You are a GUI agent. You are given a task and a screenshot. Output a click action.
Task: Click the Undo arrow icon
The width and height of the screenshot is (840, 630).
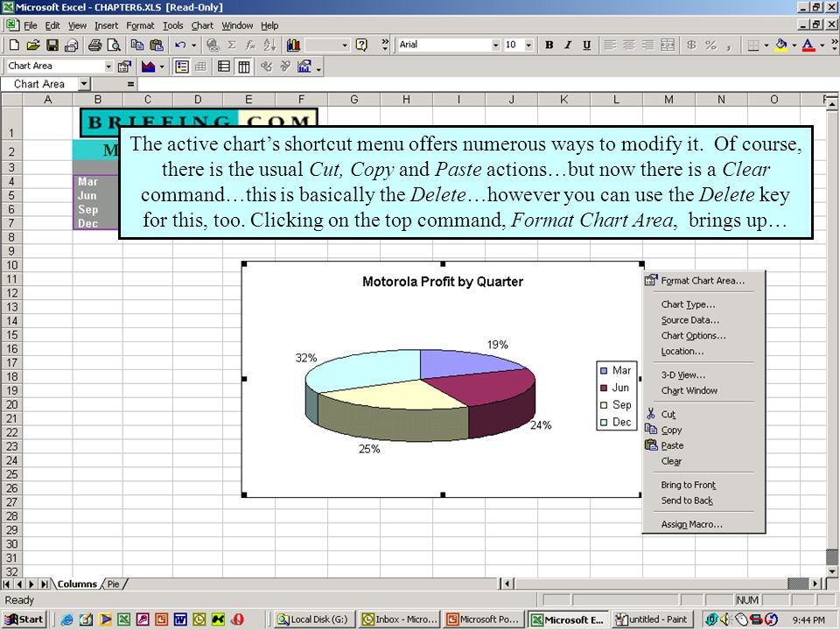(x=180, y=45)
